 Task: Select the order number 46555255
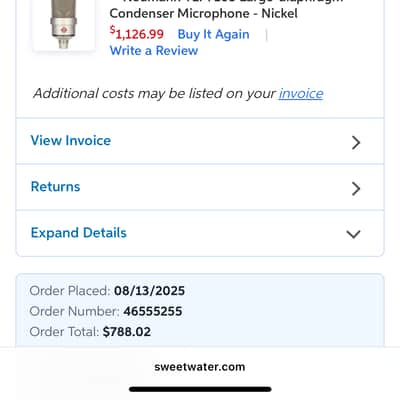pos(153,311)
